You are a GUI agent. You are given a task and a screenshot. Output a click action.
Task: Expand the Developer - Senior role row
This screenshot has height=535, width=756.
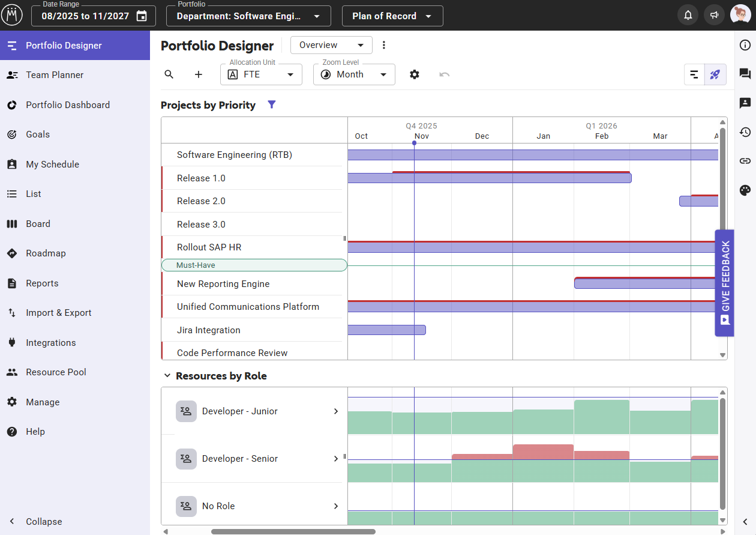336,459
